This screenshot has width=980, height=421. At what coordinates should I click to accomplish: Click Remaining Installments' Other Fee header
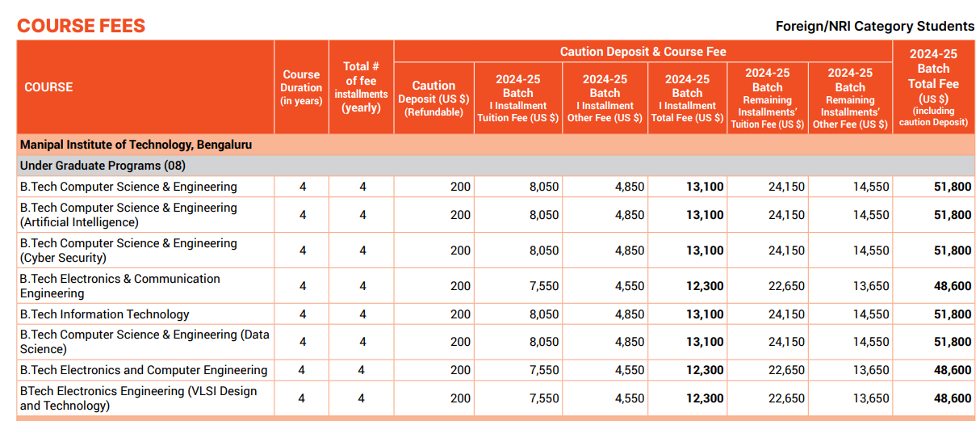[850, 98]
